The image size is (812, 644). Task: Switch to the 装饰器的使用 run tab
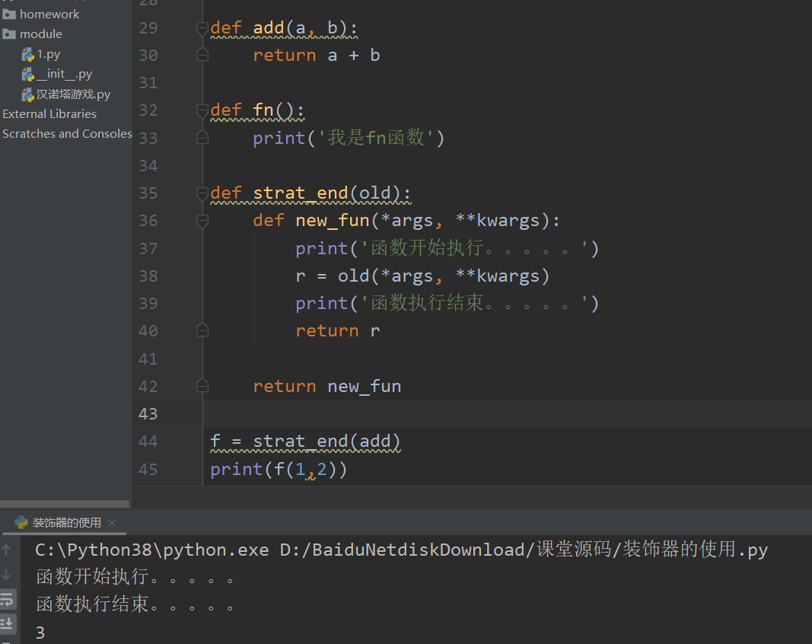[x=66, y=522]
